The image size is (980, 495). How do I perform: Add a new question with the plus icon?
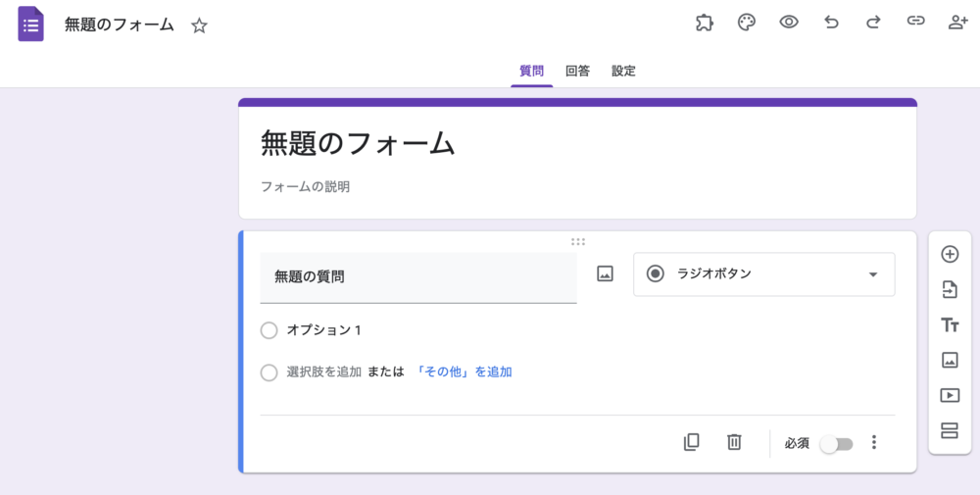point(949,255)
